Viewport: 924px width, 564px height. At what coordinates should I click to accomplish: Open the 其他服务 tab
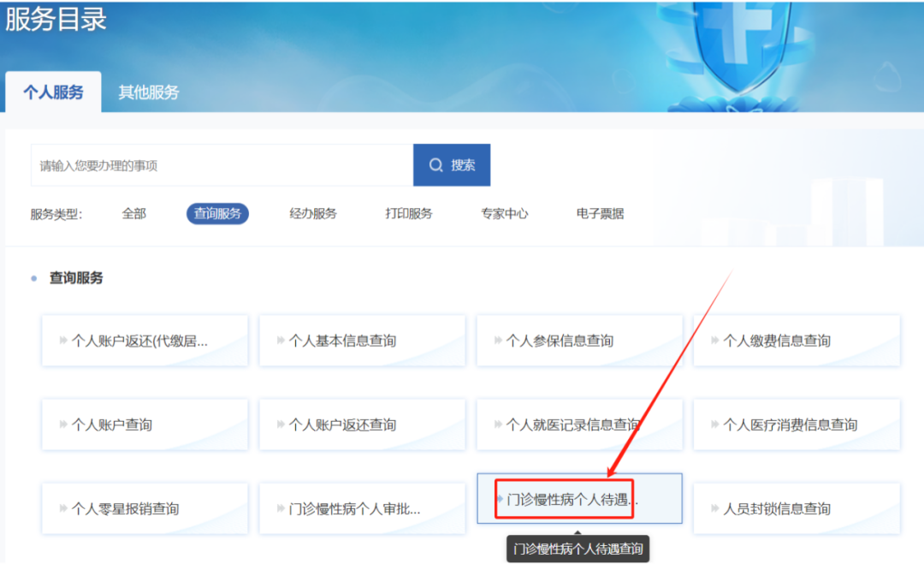point(149,92)
